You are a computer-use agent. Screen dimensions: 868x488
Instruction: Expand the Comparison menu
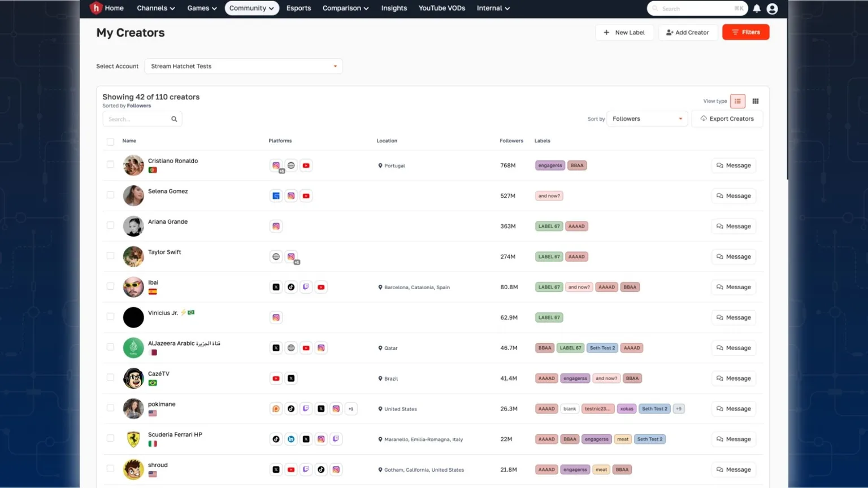tap(345, 8)
